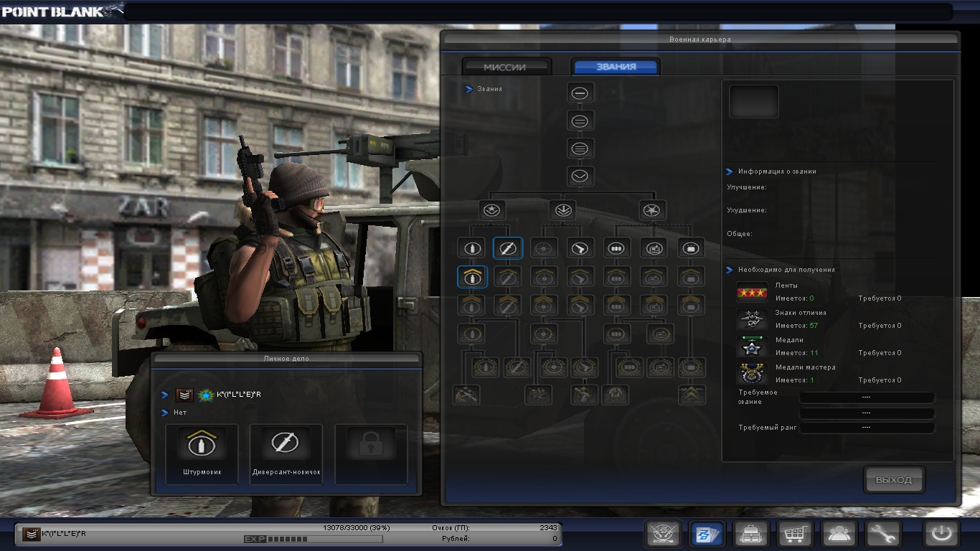This screenshot has height=551, width=980.
Task: Select the highlighted single-chevron bullet title icon
Action: 472,277
